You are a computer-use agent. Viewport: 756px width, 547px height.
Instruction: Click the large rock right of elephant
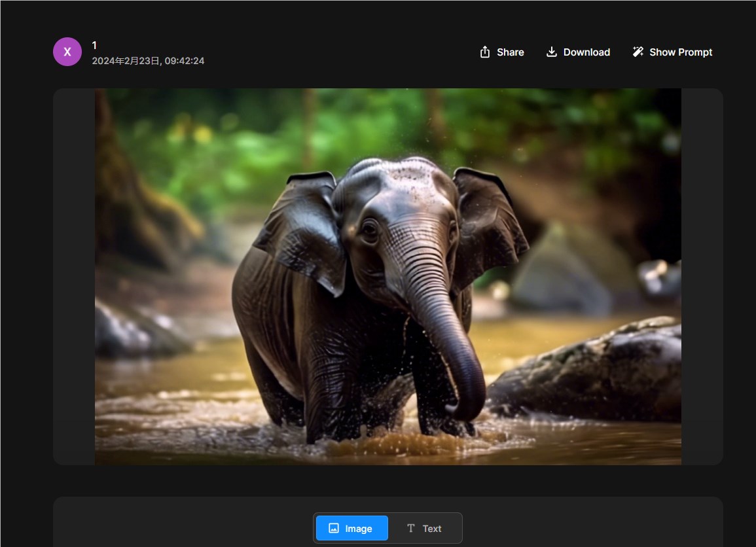[589, 373]
